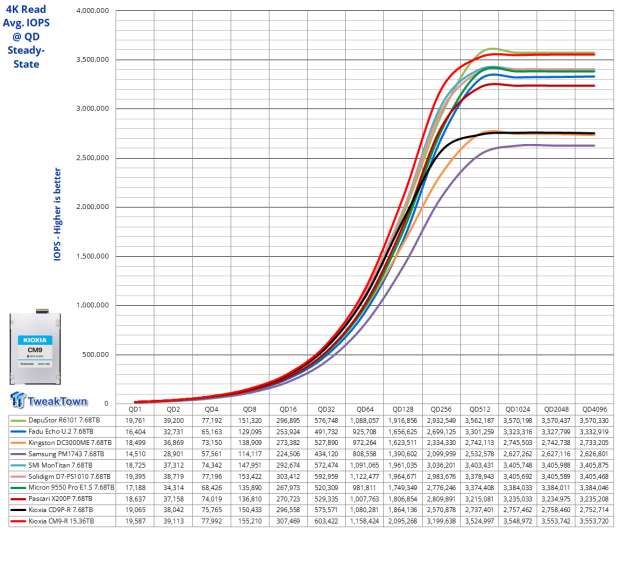Click Kioxia CM9-R QD4096 value 3,553,720
The height and width of the screenshot is (568, 620).
tap(594, 521)
